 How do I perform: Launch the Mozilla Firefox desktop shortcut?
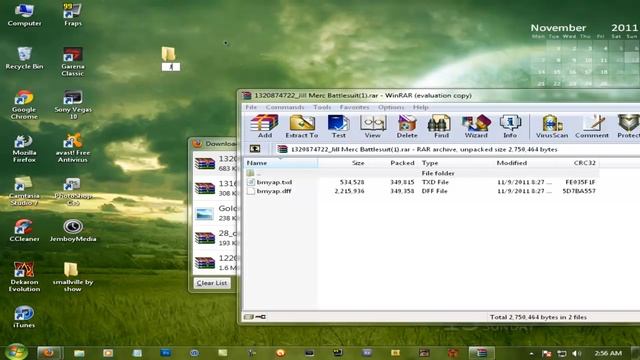point(24,148)
